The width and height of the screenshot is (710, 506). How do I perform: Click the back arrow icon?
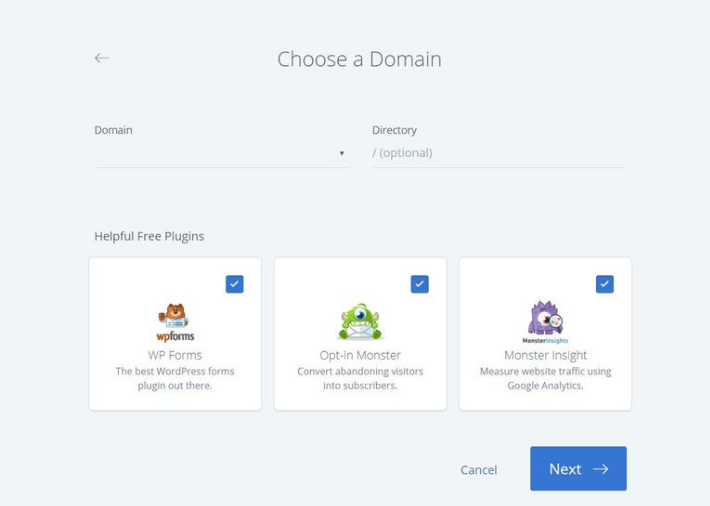point(101,58)
